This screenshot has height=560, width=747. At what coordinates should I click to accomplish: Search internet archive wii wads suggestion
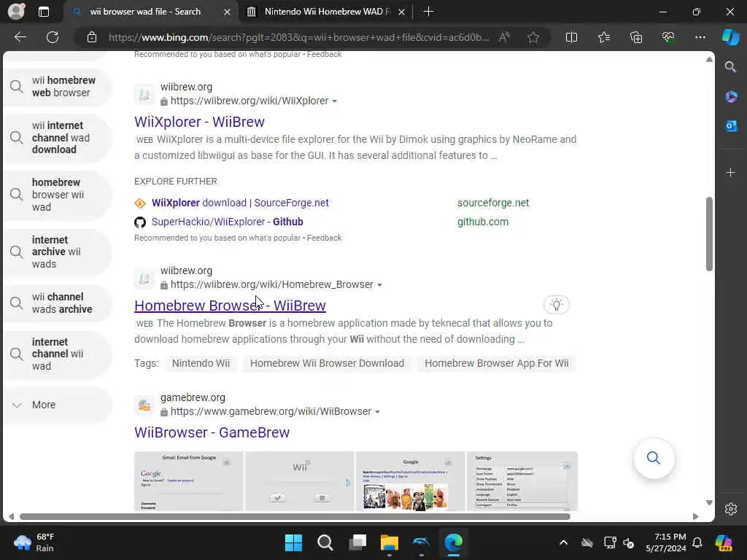pyautogui.click(x=57, y=252)
